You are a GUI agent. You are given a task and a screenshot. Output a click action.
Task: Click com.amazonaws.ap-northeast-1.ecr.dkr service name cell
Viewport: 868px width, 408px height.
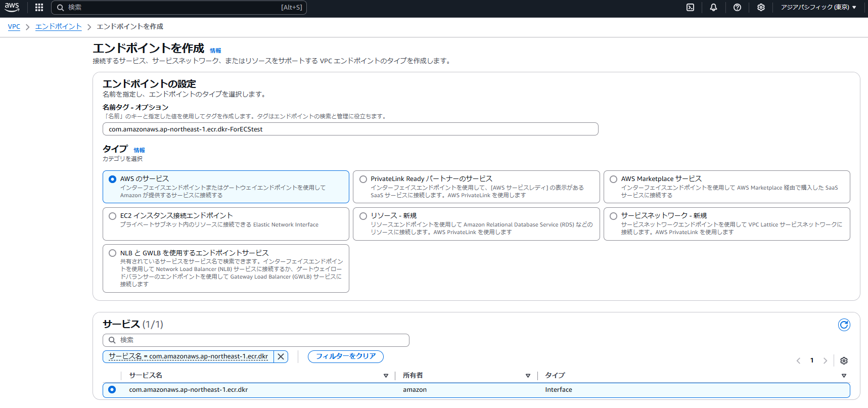click(188, 390)
